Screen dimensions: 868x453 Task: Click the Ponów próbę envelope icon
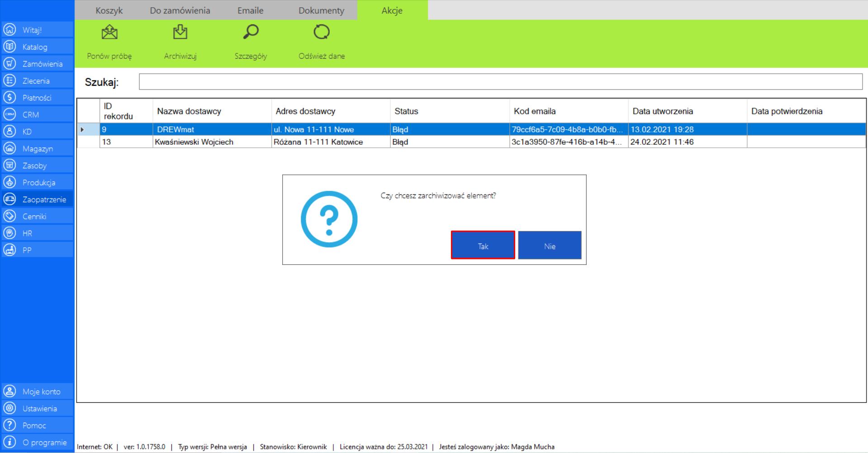click(109, 32)
